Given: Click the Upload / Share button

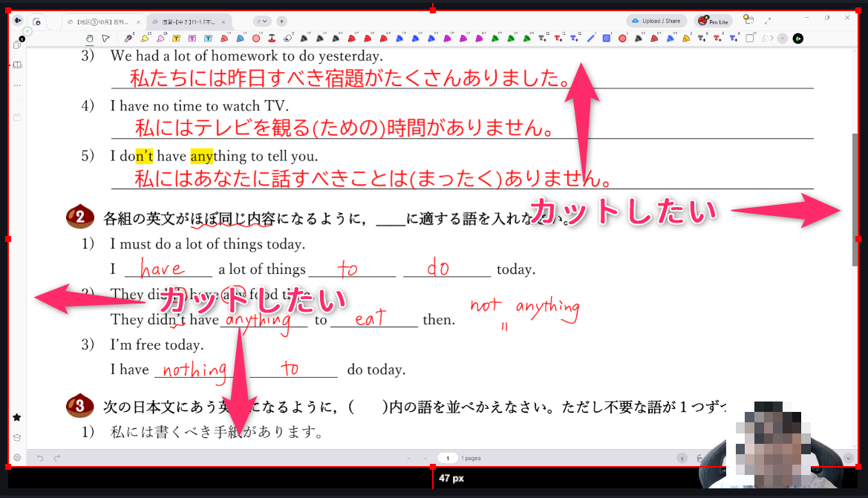Looking at the screenshot, I should click(x=656, y=21).
